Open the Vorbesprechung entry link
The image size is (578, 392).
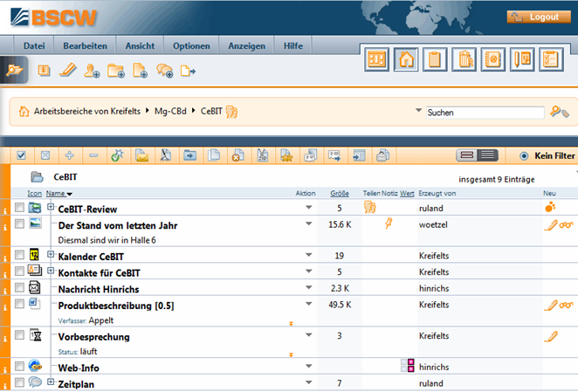(94, 337)
